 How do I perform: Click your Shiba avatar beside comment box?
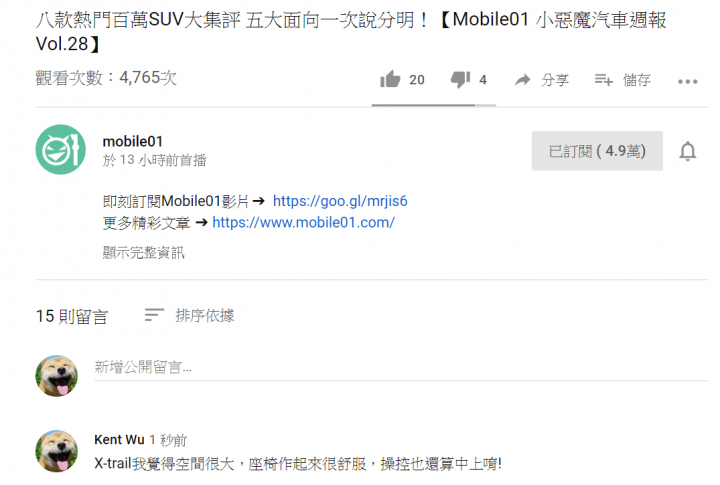[x=56, y=376]
